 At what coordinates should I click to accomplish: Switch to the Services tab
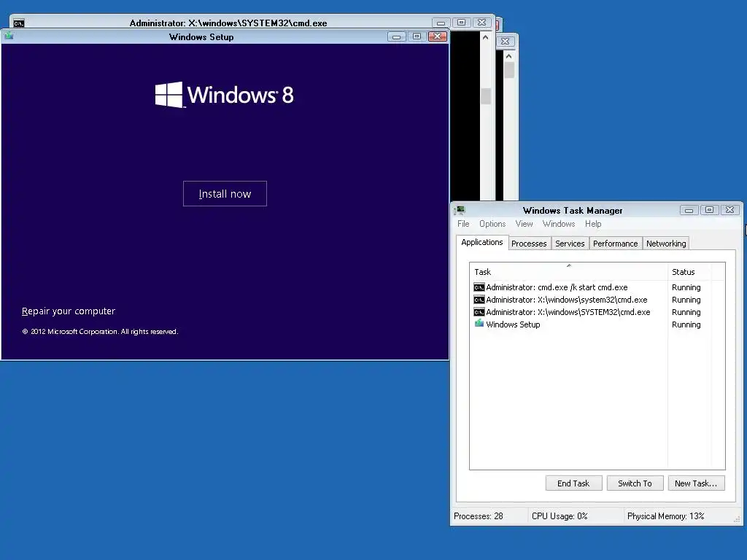point(570,244)
